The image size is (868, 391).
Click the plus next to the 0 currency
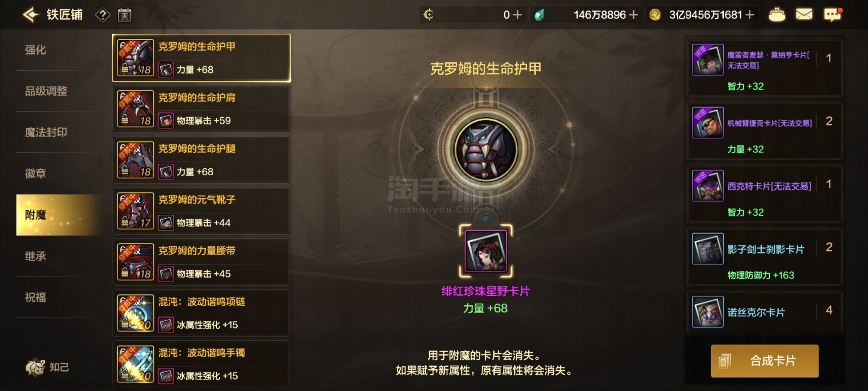click(x=518, y=14)
